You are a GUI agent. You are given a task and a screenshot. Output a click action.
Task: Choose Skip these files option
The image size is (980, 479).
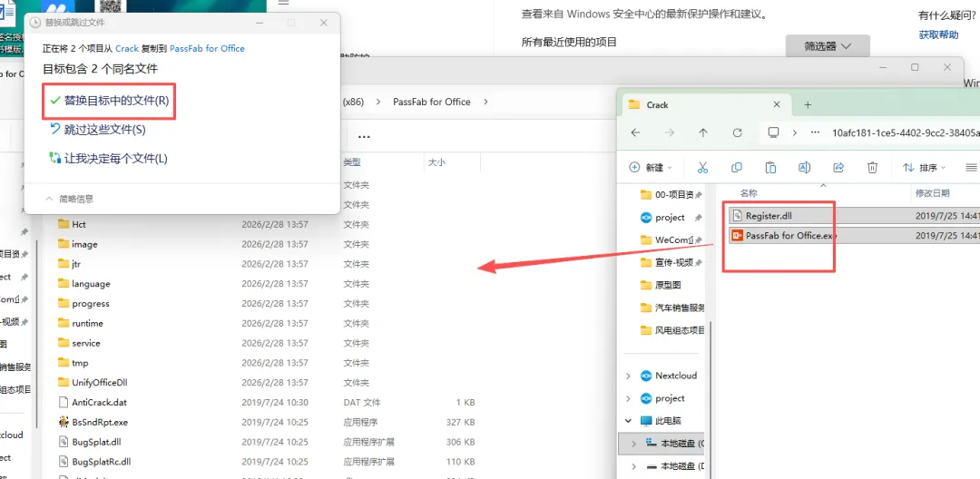click(97, 129)
